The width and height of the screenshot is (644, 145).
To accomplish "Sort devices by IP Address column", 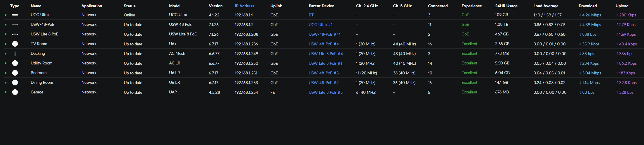I will point(244,6).
